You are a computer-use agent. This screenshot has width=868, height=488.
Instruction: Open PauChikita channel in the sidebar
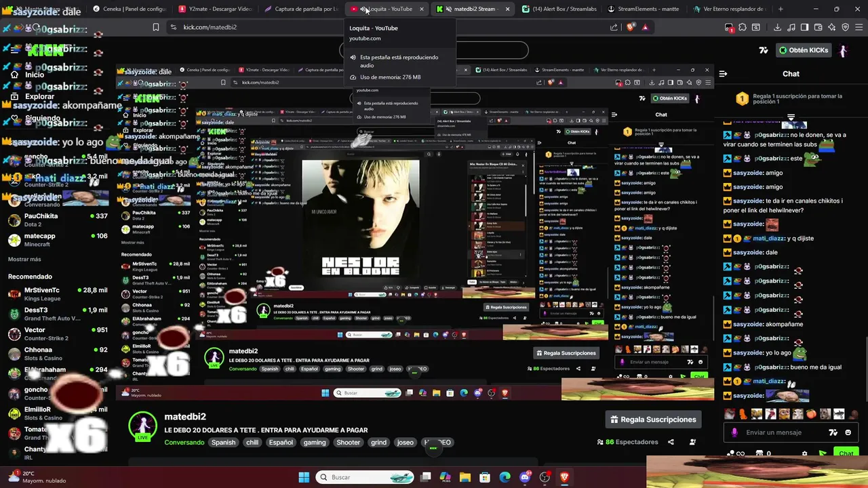[58, 220]
